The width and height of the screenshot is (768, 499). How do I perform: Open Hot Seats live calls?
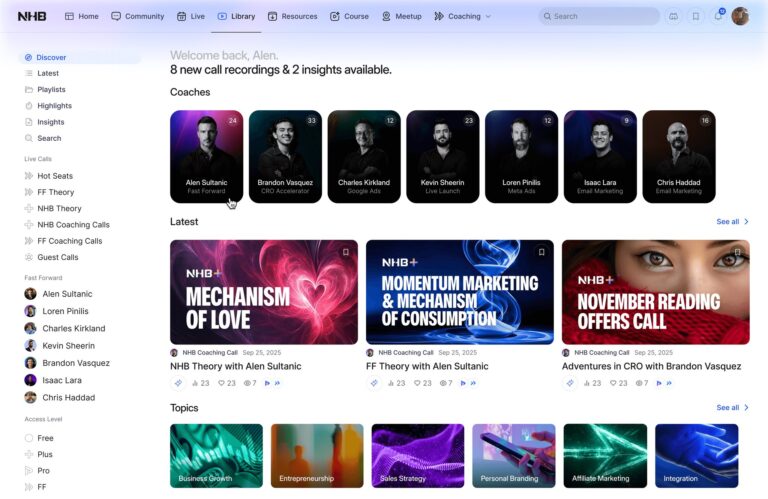(49, 176)
